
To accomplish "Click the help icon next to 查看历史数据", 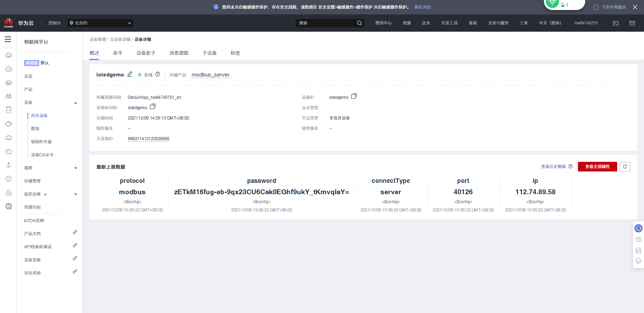I will point(570,166).
